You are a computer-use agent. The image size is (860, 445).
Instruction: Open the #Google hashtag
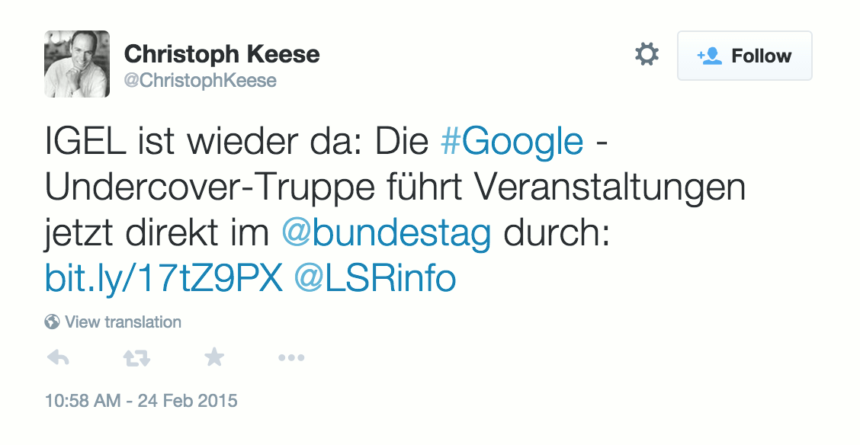tap(511, 143)
